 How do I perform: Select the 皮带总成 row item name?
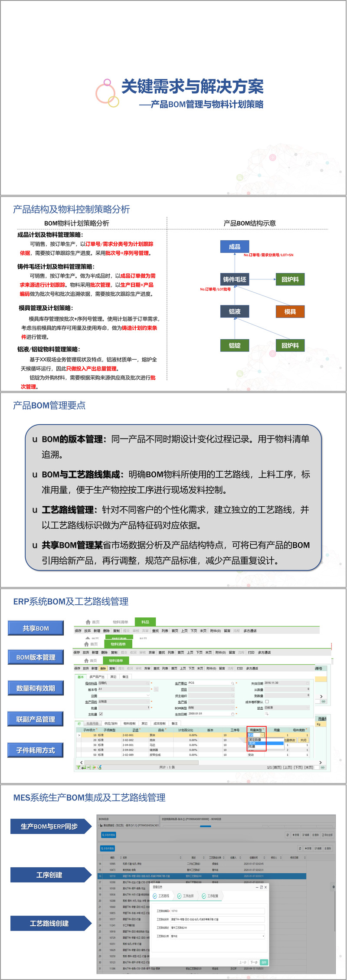[x=155, y=755]
